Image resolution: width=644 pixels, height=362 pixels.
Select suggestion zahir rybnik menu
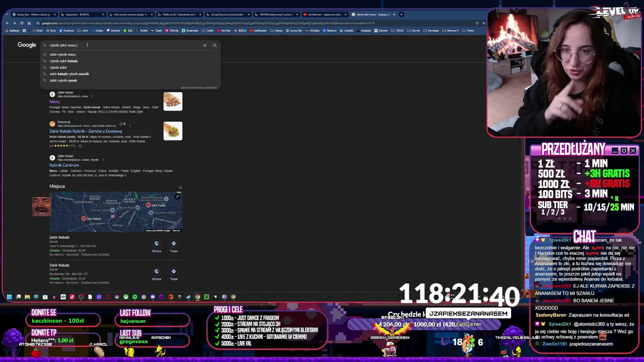click(x=130, y=54)
